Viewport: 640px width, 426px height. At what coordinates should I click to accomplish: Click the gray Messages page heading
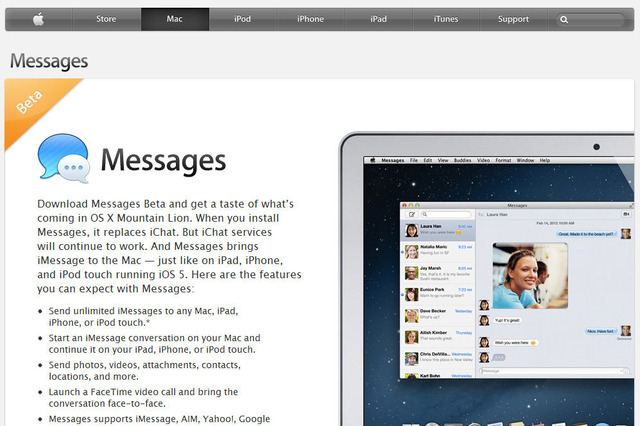[x=49, y=61]
